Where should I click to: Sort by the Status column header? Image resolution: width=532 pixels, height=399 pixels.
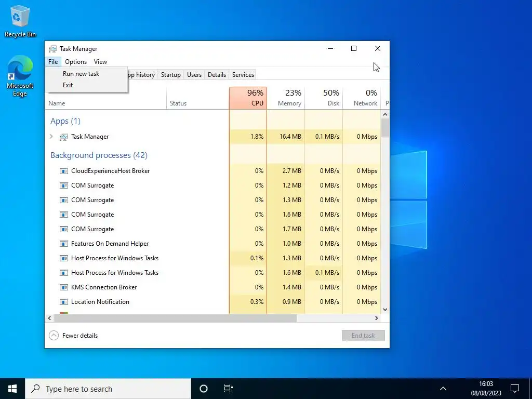(198, 98)
